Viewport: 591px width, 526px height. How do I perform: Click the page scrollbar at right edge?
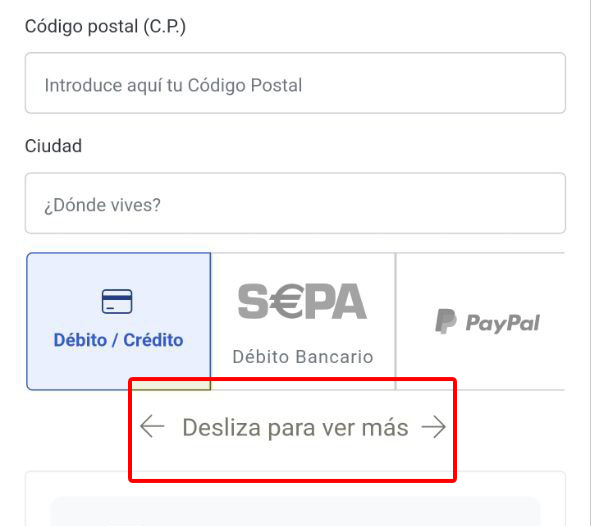[x=589, y=263]
